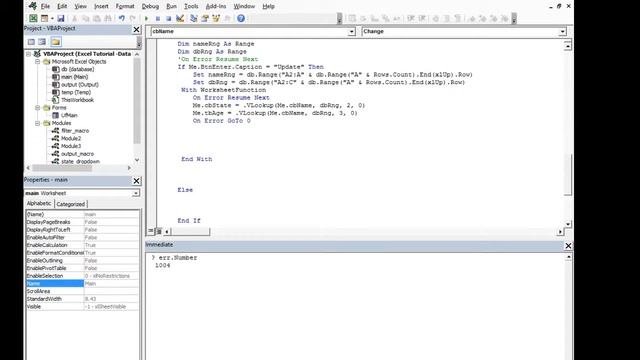Click the Indent icon in the Edit toolbar

click(411, 18)
